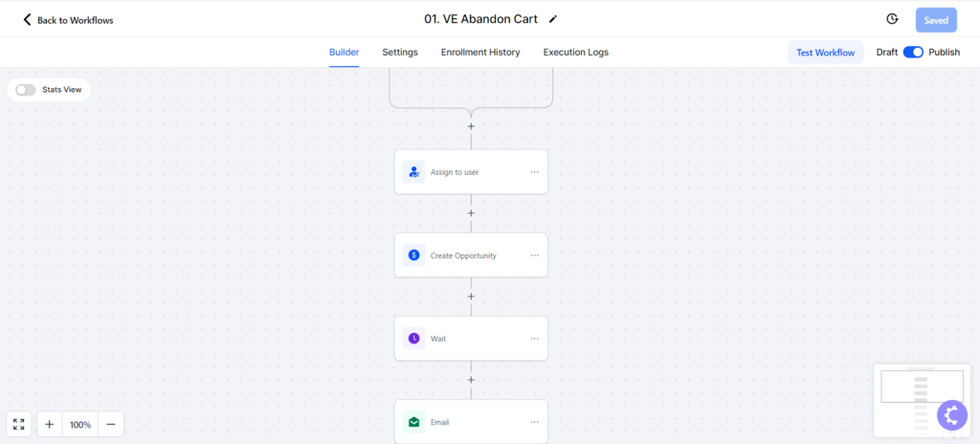Switch to the Settings tab
Viewport: 980px width, 444px height.
coord(400,53)
